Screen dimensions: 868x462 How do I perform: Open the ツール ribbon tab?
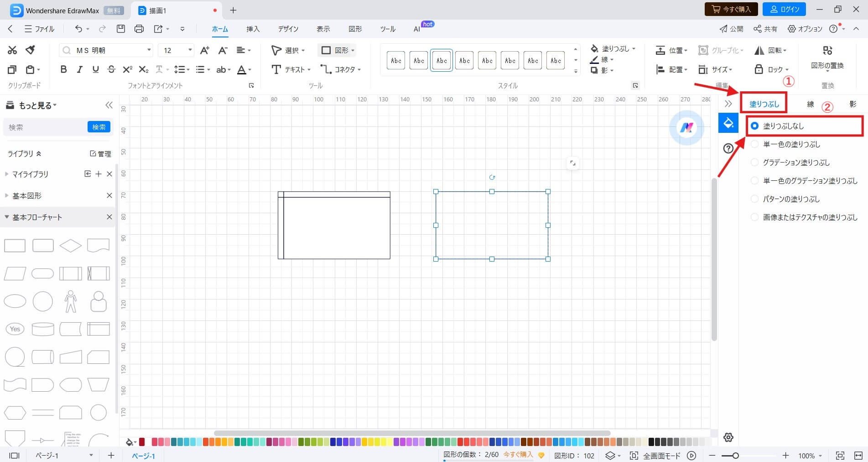point(388,29)
